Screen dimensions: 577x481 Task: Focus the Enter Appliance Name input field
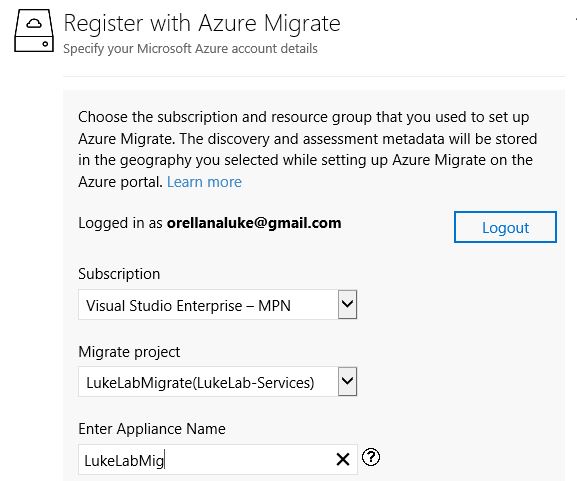pos(217,459)
